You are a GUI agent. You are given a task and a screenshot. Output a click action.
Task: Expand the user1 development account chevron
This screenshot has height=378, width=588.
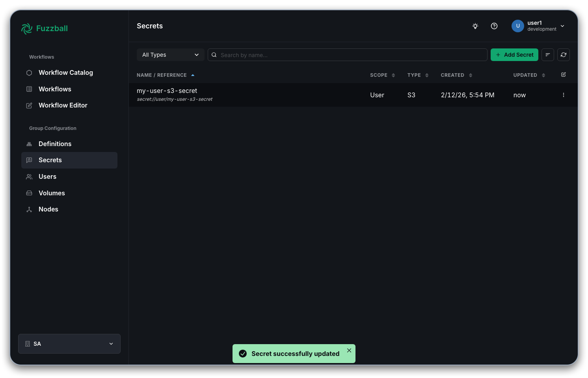point(562,26)
